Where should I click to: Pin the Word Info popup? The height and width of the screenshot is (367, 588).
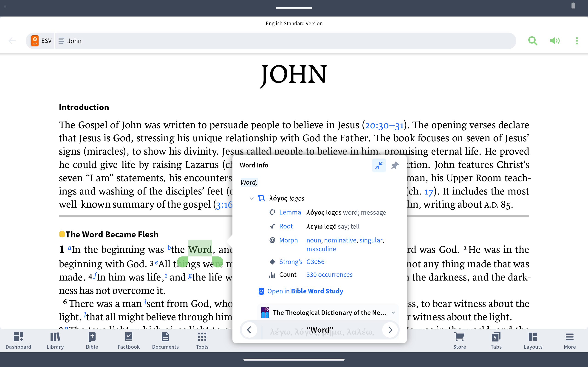click(395, 165)
